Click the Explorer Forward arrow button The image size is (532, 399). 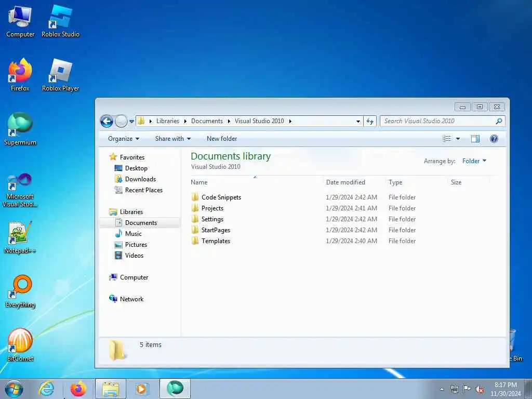tap(121, 121)
